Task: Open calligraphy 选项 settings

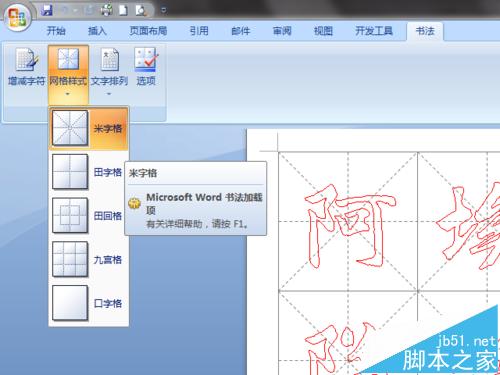Action: pyautogui.click(x=146, y=67)
